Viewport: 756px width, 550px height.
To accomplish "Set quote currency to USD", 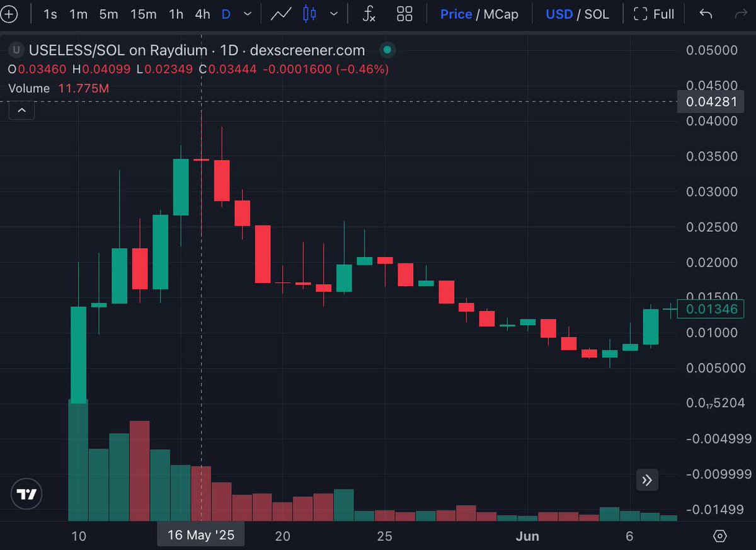I will (559, 14).
